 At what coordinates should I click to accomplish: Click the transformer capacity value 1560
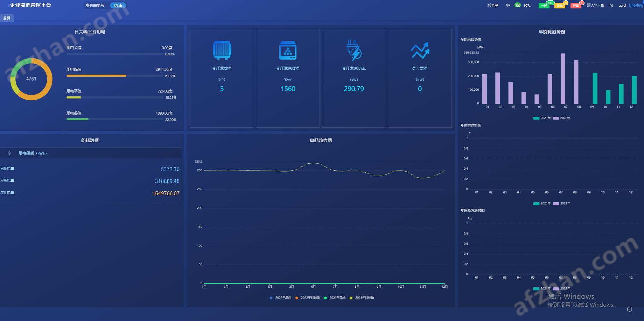288,89
